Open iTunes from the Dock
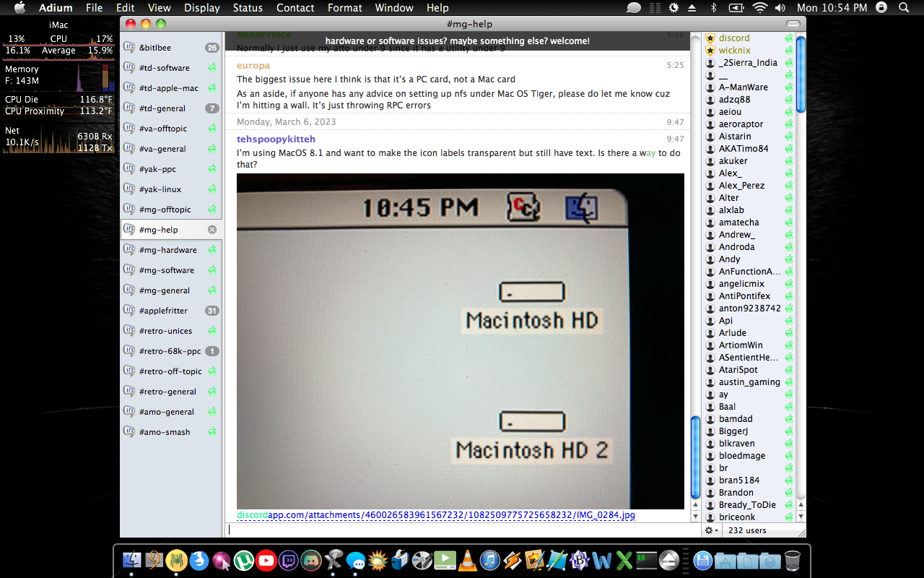Image resolution: width=924 pixels, height=578 pixels. coord(490,560)
